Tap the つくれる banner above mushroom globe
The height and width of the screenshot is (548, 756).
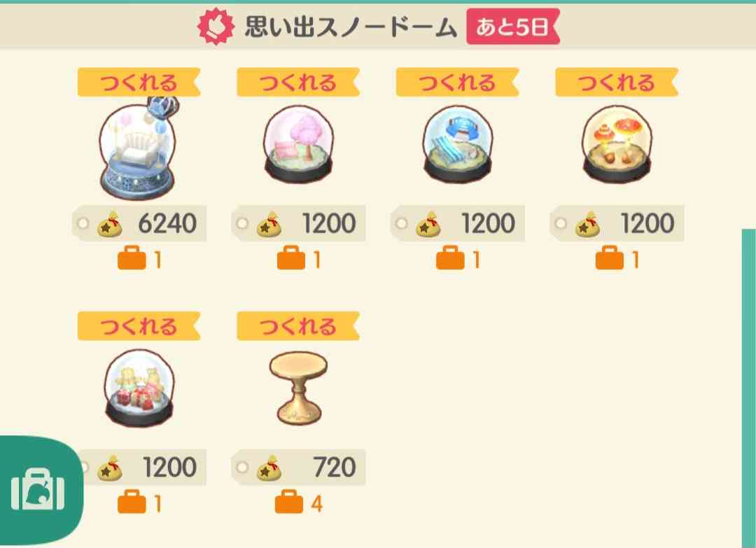(617, 82)
